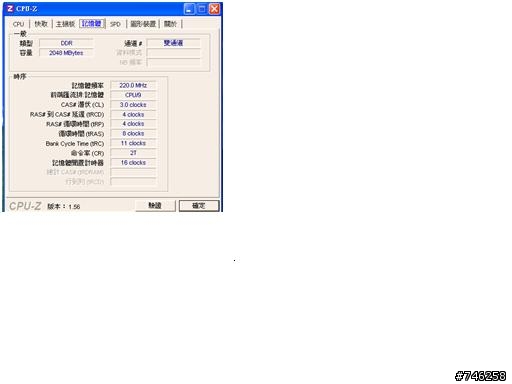Click the CAS# (CL) label
The height and width of the screenshot is (384, 512).
[82, 105]
